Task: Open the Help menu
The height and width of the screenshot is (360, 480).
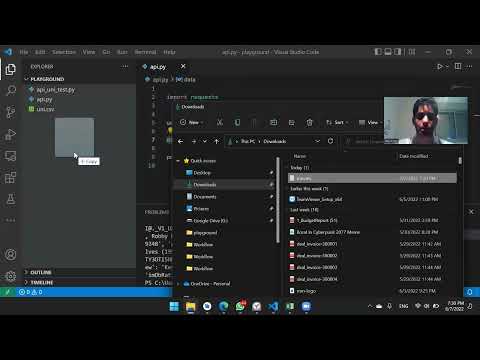Action: (169, 52)
